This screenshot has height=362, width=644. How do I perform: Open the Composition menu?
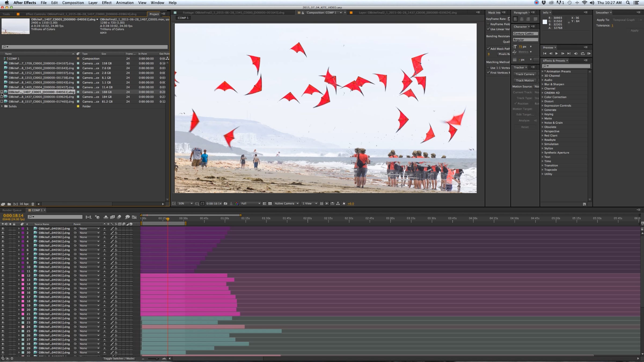tap(73, 3)
